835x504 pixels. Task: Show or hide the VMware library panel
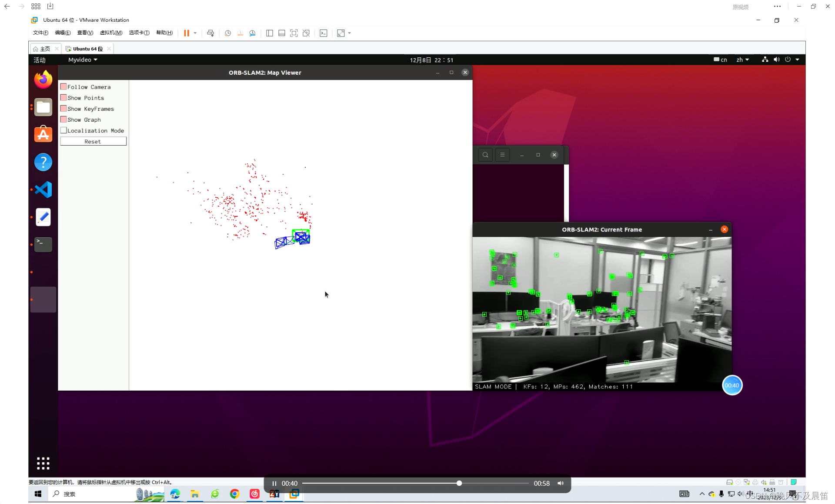(x=269, y=33)
